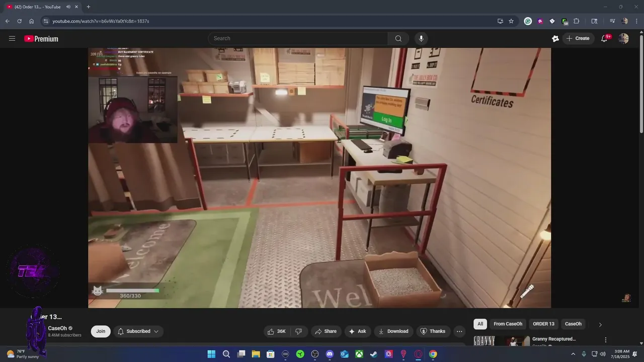Select the From CaseOh chip

coord(508,324)
